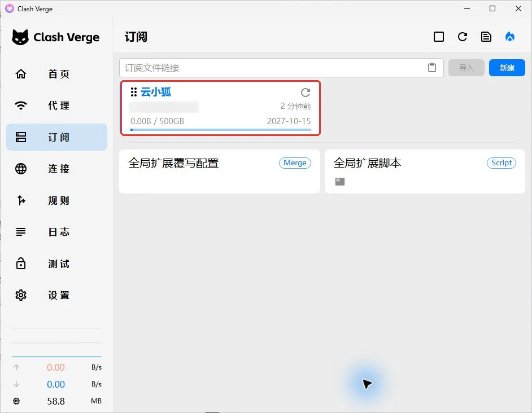The width and height of the screenshot is (532, 413).
Task: Open the 设置 settings page
Action: pos(56,295)
